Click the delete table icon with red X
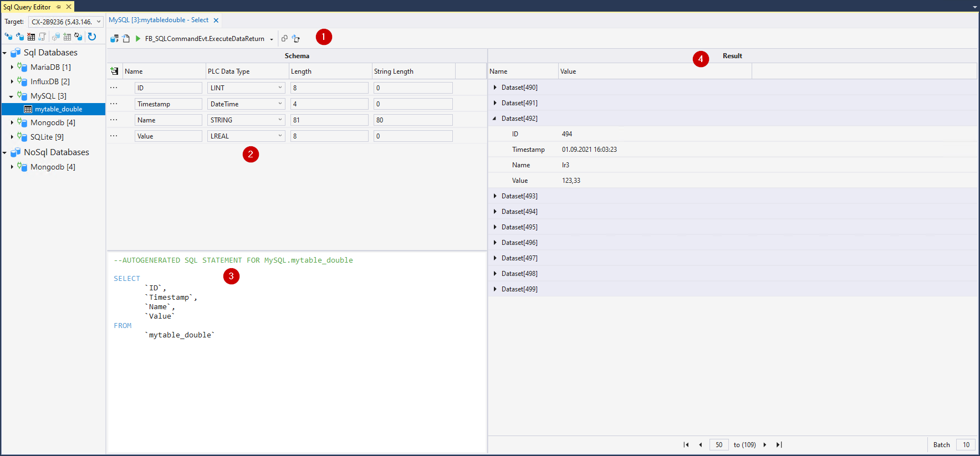Screen dimensions: 980x456 (x=31, y=37)
